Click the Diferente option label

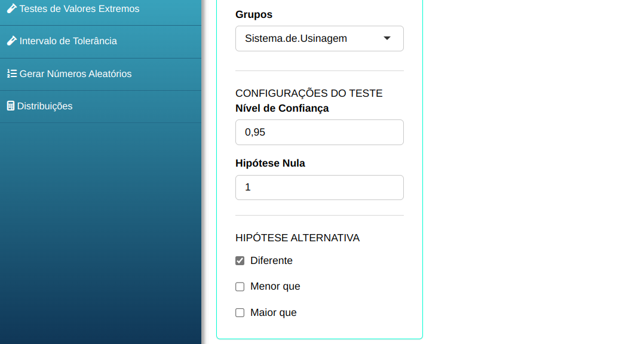coord(271,261)
